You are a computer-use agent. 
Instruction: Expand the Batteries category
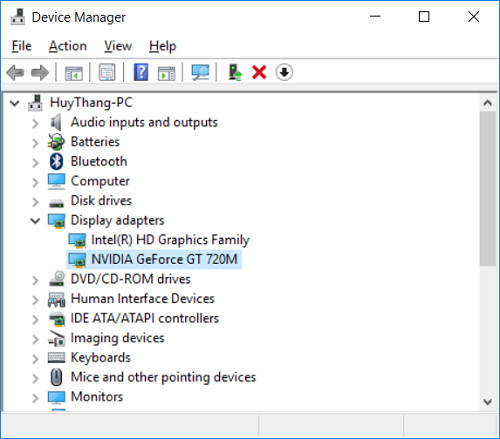point(35,143)
